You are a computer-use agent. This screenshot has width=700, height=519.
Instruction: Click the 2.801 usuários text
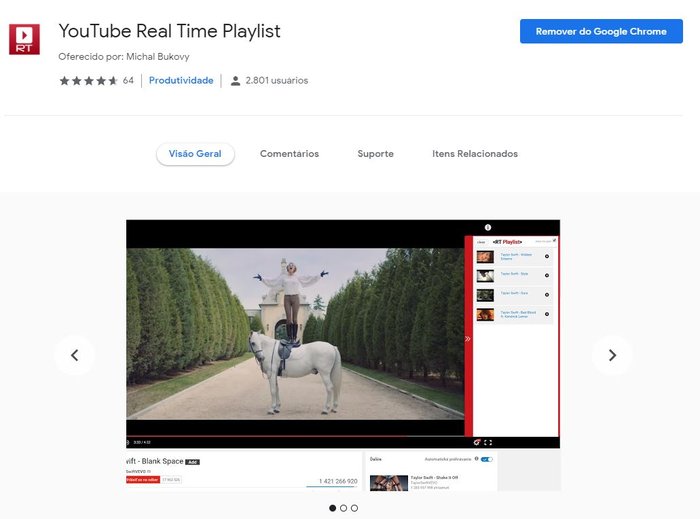(x=277, y=80)
